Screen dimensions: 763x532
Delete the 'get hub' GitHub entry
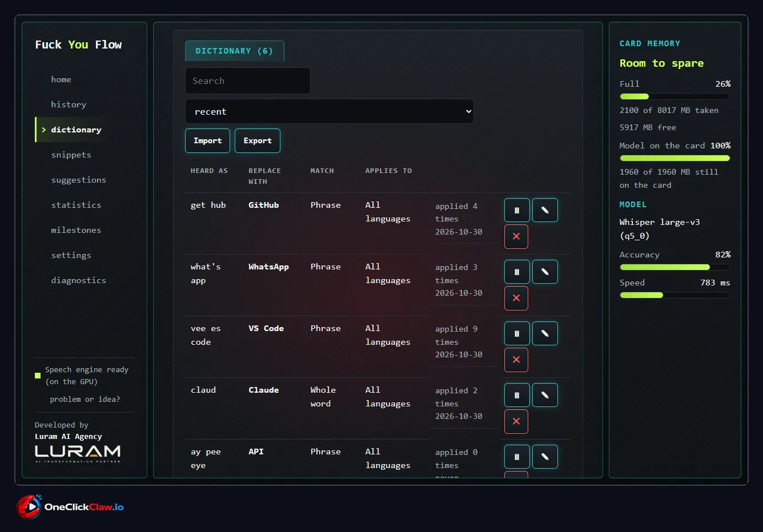516,236
